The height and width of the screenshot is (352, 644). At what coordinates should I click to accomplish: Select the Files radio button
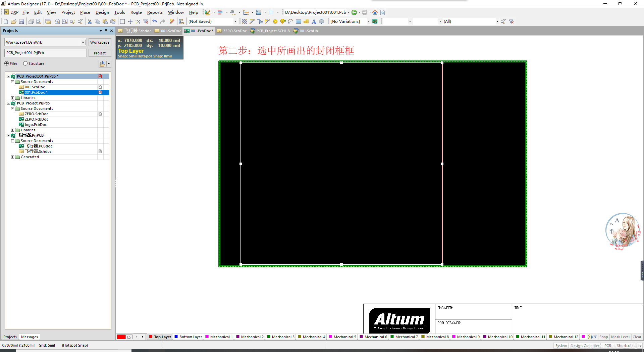click(7, 63)
